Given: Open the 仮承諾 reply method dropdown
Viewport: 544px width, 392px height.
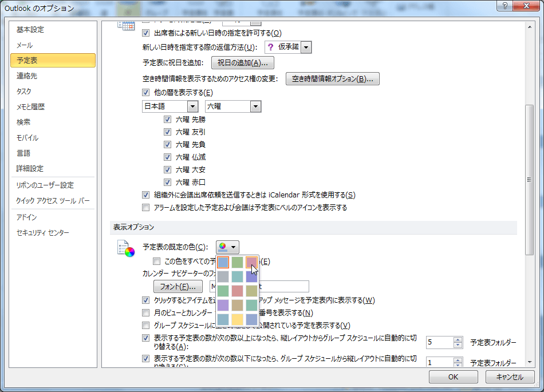Looking at the screenshot, I should [306, 47].
